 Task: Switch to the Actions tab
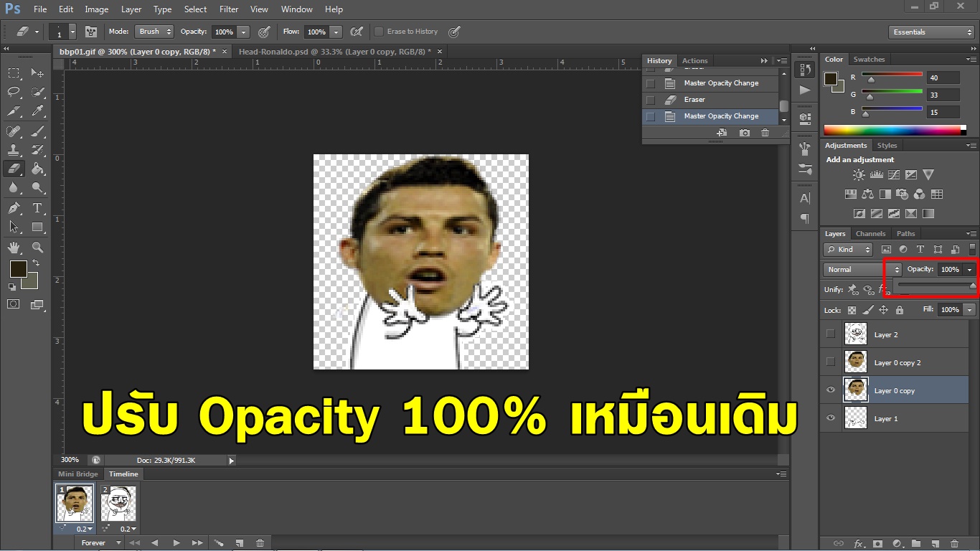click(694, 61)
